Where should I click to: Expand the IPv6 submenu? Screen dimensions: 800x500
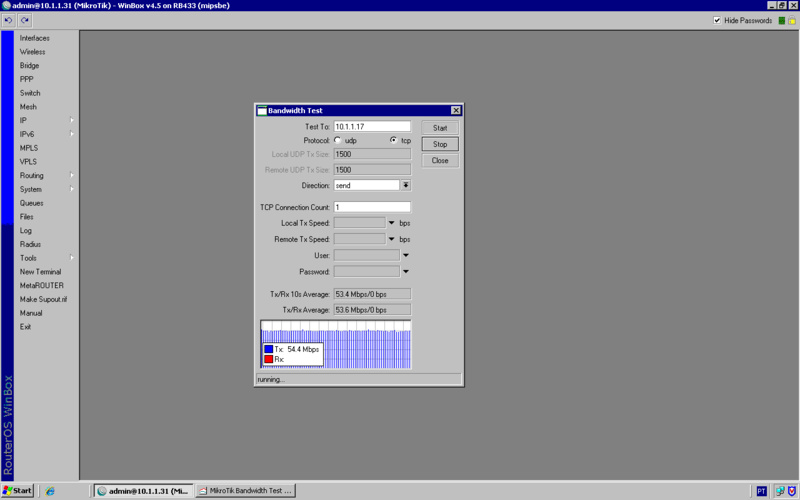[x=71, y=134]
